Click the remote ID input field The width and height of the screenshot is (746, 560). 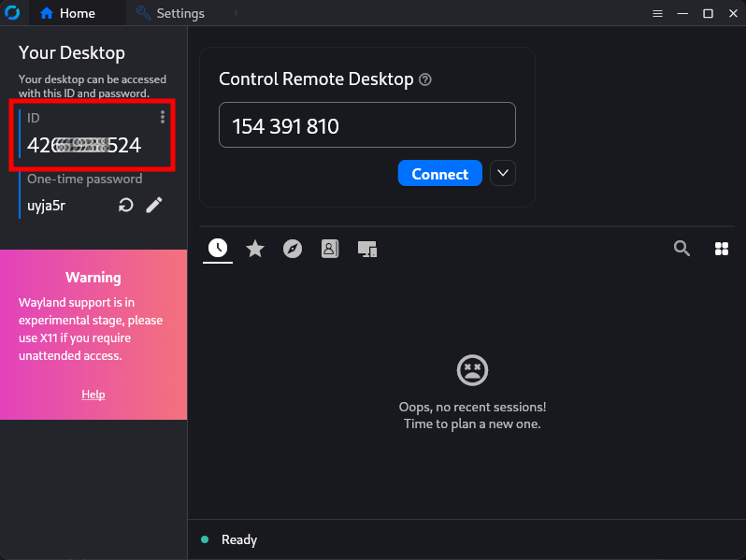click(x=367, y=125)
